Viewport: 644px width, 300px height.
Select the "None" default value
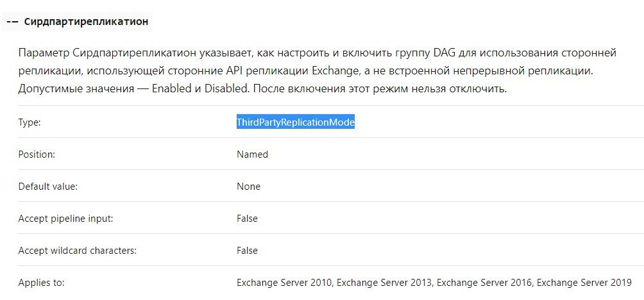click(x=248, y=187)
